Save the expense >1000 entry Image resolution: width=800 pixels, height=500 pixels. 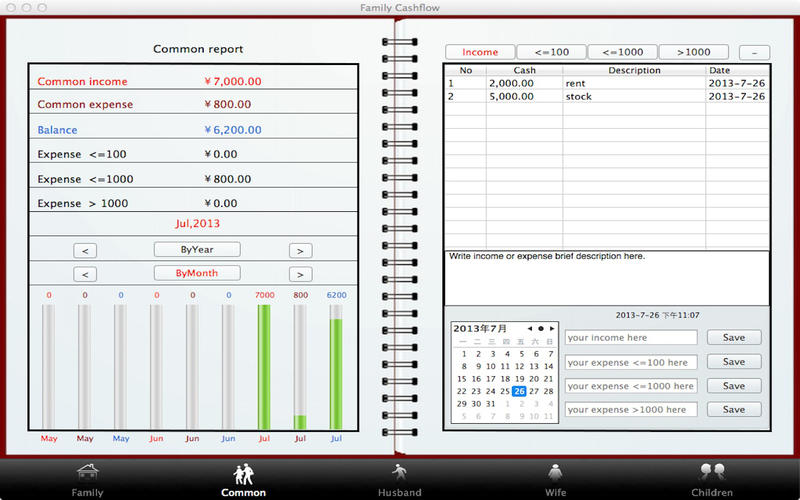pos(734,409)
